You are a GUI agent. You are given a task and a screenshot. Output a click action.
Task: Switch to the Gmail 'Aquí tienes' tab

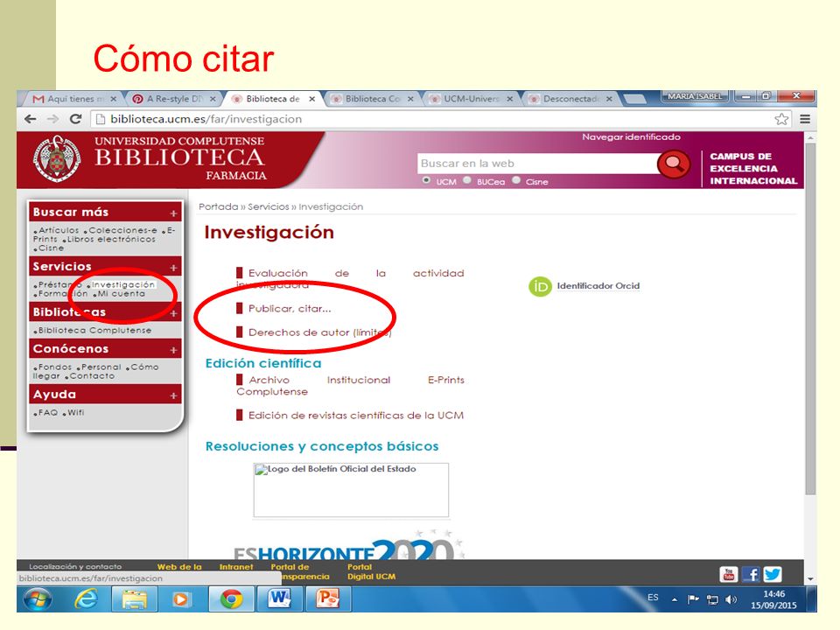70,99
